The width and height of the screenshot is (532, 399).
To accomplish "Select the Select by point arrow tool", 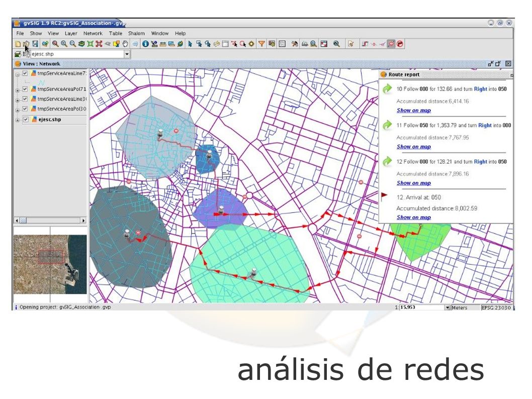I will 190,44.
